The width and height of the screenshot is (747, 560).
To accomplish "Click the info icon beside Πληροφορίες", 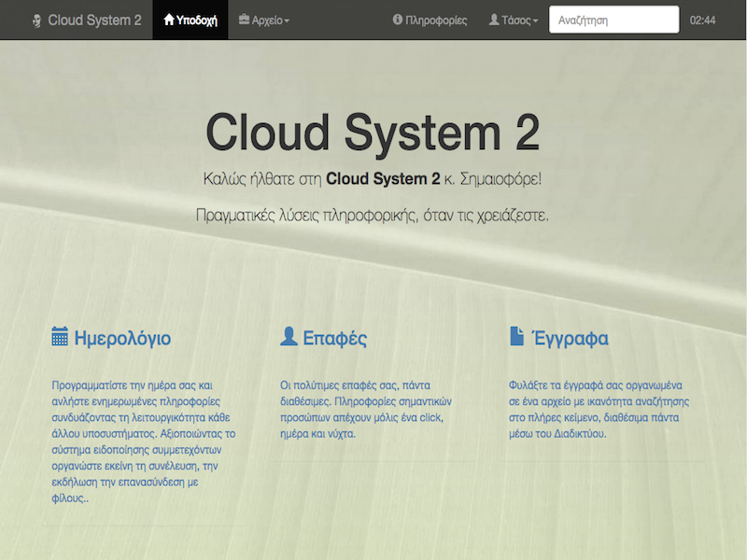I will tap(398, 20).
